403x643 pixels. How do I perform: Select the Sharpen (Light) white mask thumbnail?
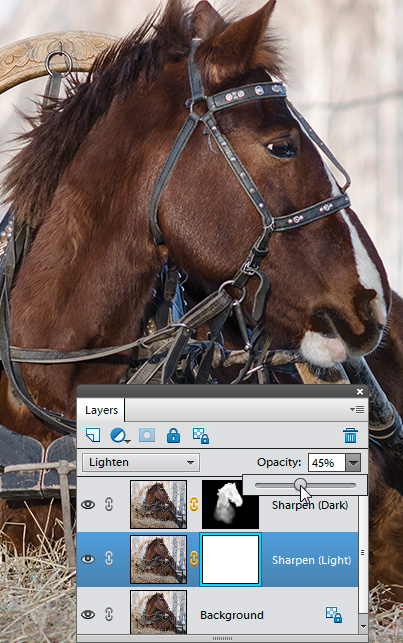[x=231, y=559]
